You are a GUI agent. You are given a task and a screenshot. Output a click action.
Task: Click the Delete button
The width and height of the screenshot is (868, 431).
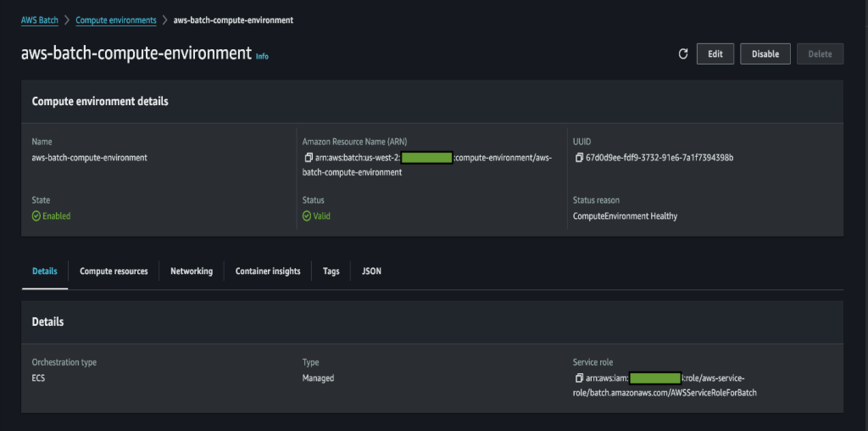coord(820,53)
